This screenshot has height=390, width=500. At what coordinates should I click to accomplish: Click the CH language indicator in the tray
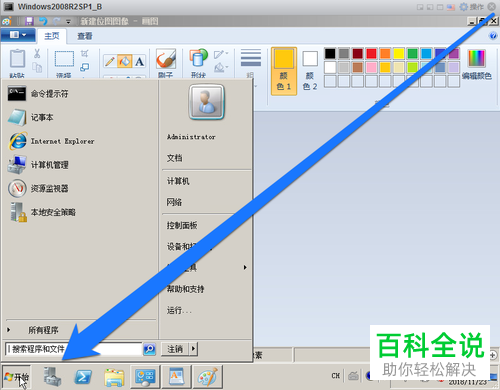[x=336, y=376]
